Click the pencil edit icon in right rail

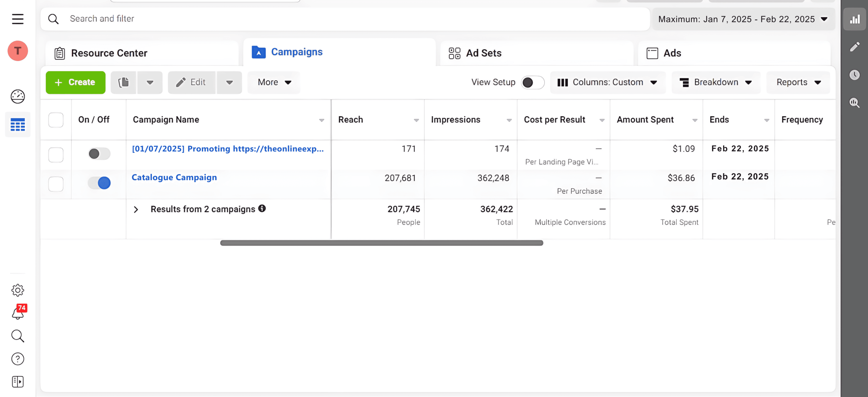point(854,47)
